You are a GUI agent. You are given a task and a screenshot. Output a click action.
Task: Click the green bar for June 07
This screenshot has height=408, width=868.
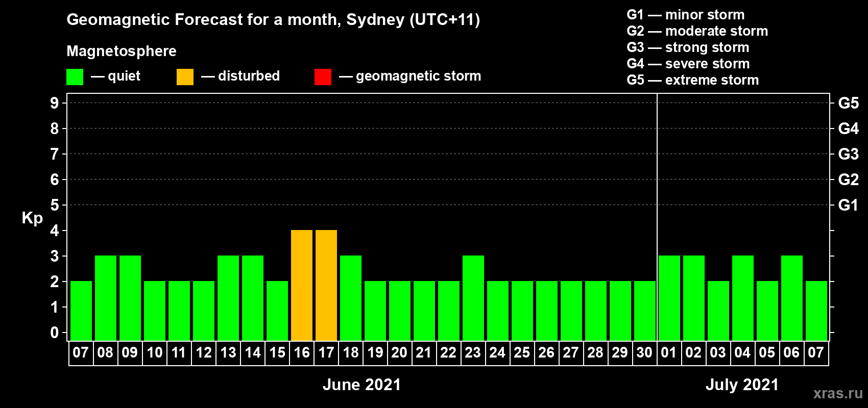(x=81, y=311)
